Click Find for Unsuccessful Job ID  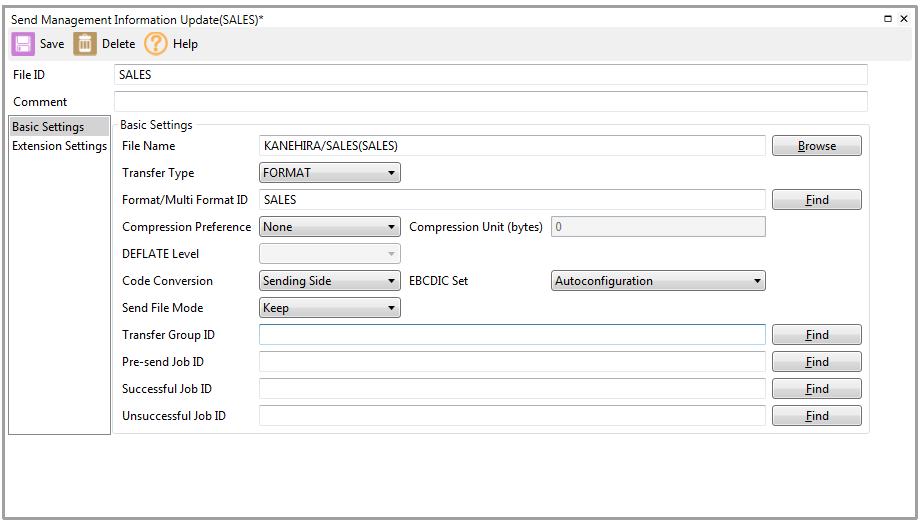[816, 416]
